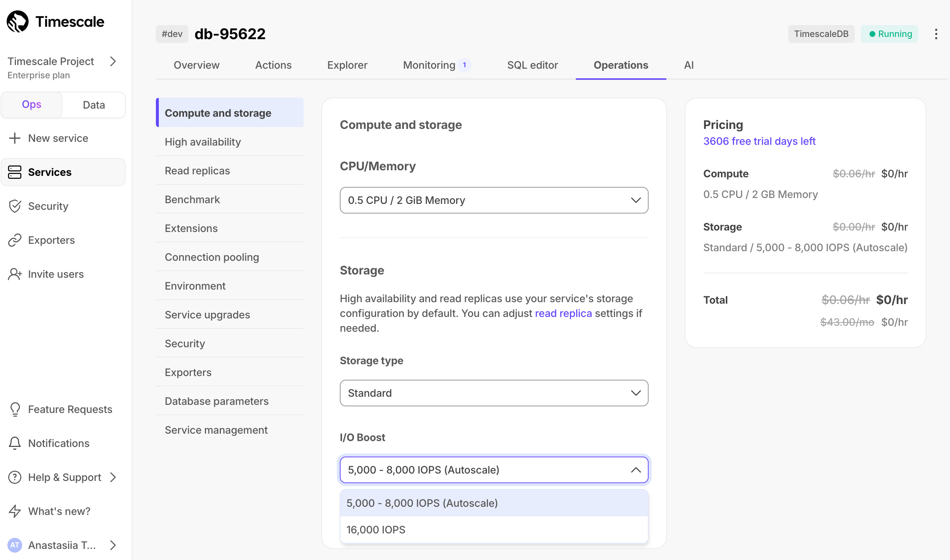Open the Actions tab
This screenshot has height=560, width=950.
click(273, 65)
